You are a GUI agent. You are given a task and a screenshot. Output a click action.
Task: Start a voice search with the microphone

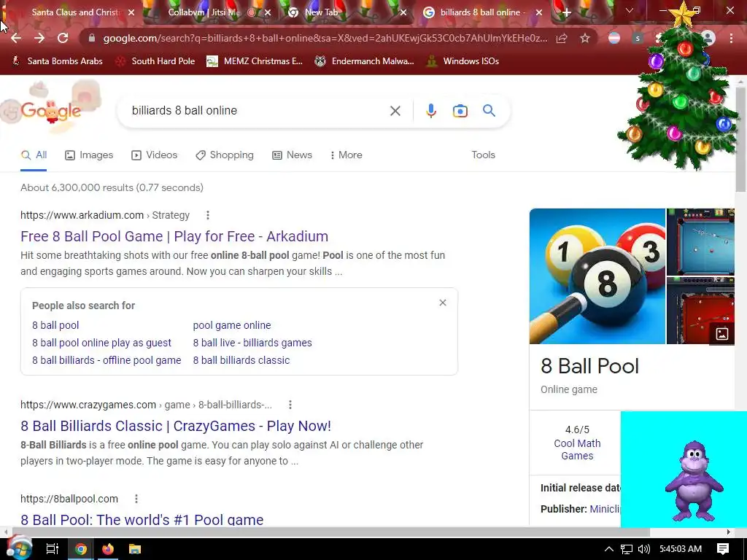coord(430,111)
